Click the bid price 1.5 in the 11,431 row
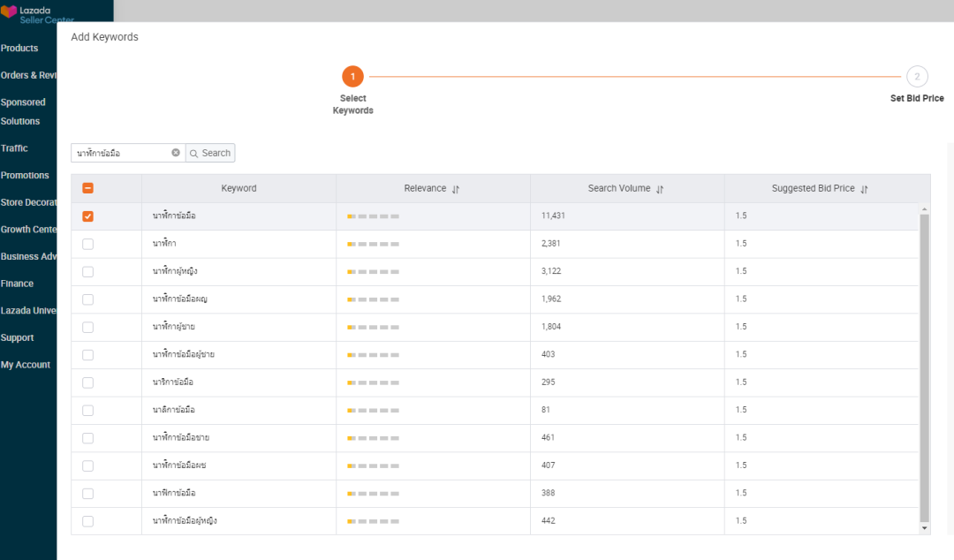 (x=741, y=216)
